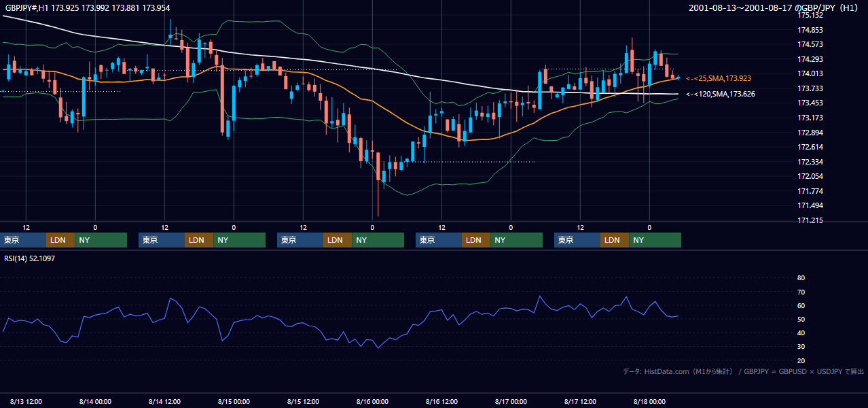Click price axis value 172.334
Viewport: 868px width, 408px height.
point(810,162)
